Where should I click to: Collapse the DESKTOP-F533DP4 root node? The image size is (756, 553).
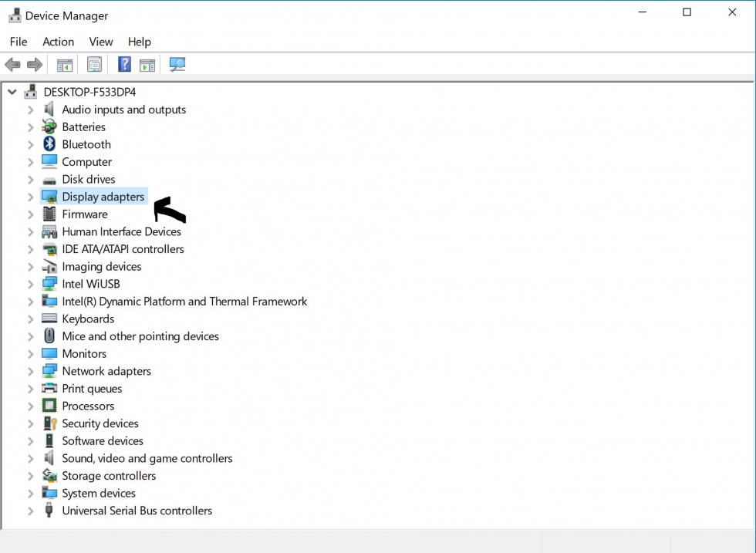click(12, 92)
